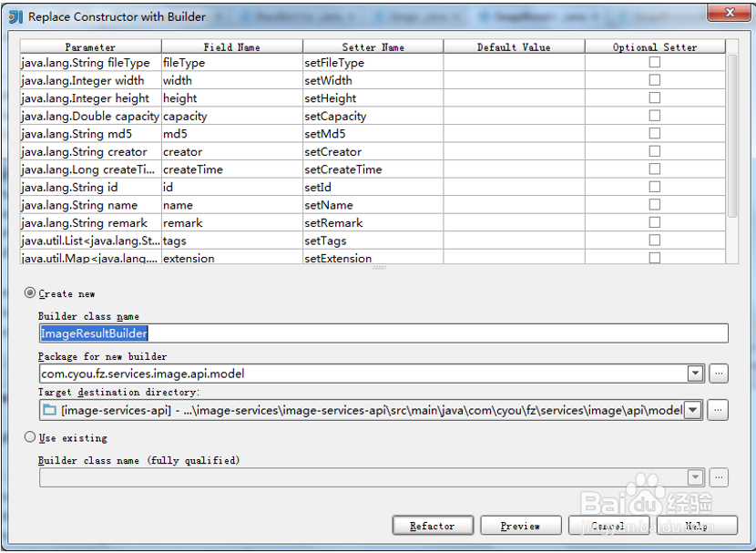Select the Create new radio button

click(31, 293)
